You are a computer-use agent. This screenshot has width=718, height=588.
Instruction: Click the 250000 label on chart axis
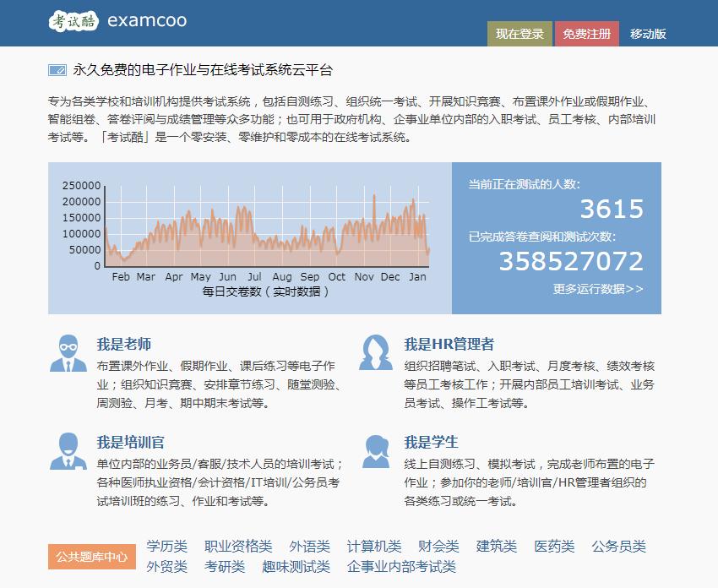[x=81, y=186]
